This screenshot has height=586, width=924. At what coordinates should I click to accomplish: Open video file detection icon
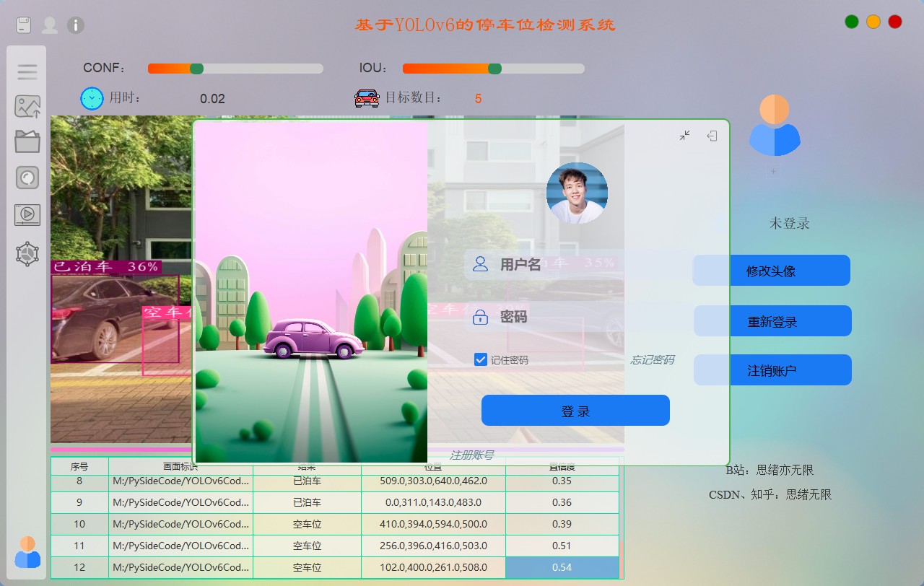pos(27,214)
